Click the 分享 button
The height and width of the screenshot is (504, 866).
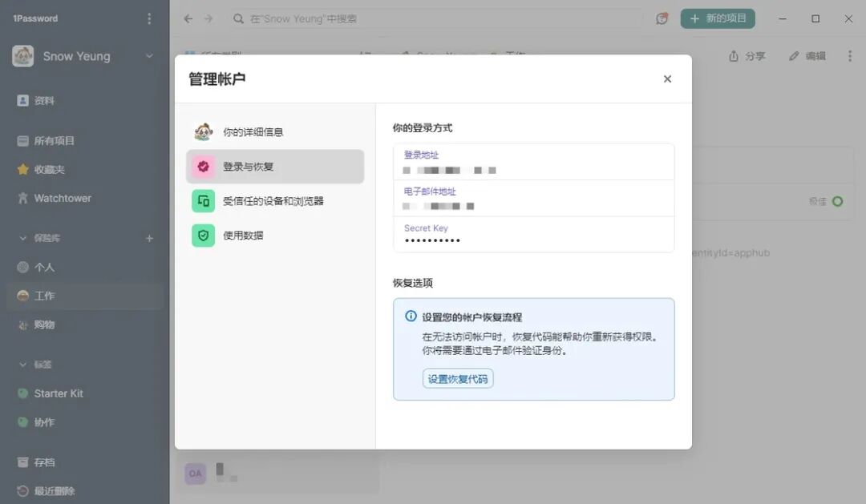tap(747, 56)
